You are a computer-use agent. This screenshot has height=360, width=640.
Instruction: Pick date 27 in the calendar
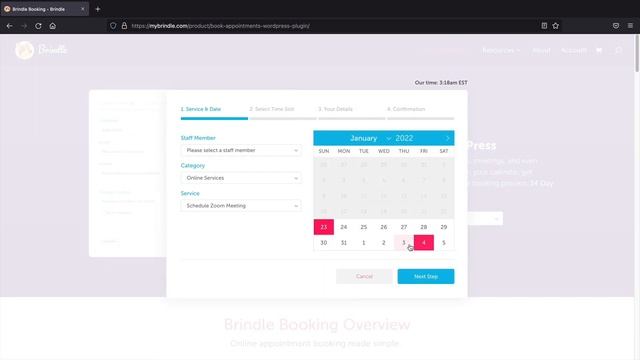click(x=404, y=227)
